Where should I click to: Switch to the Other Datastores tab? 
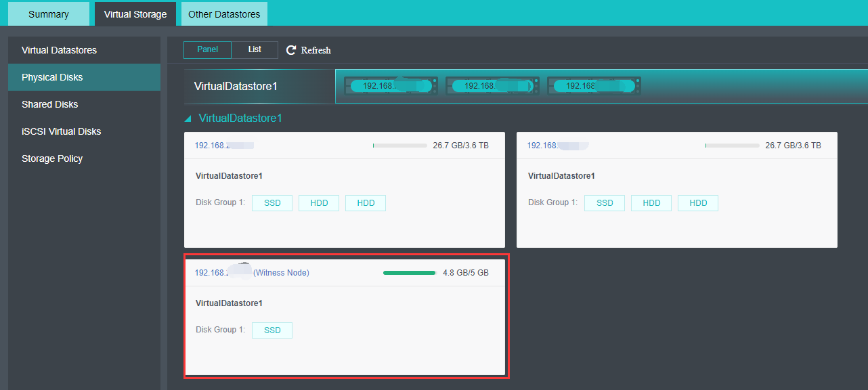[x=223, y=14]
